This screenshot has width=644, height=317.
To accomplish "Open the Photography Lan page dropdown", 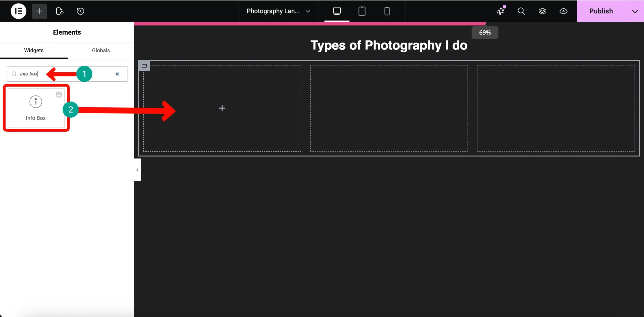I will pyautogui.click(x=278, y=11).
